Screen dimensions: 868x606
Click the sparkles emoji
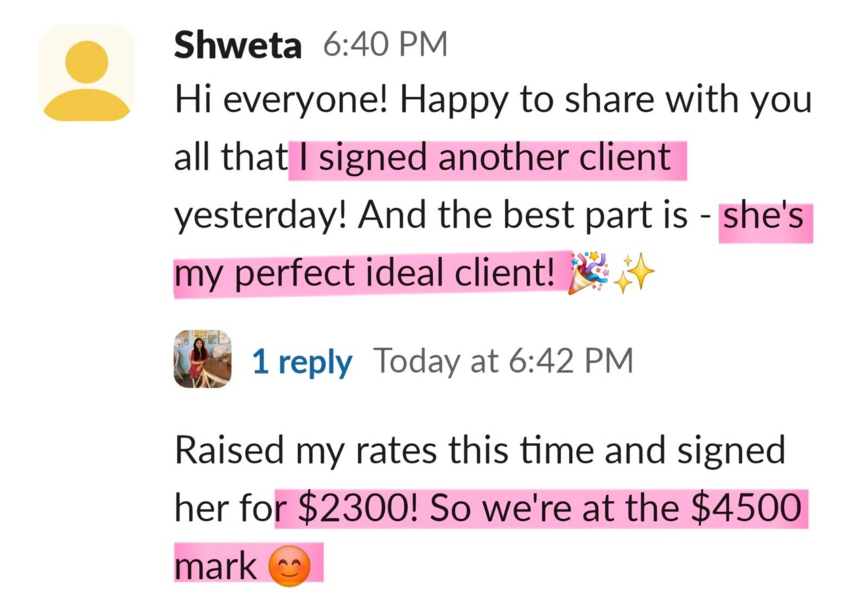tap(636, 273)
